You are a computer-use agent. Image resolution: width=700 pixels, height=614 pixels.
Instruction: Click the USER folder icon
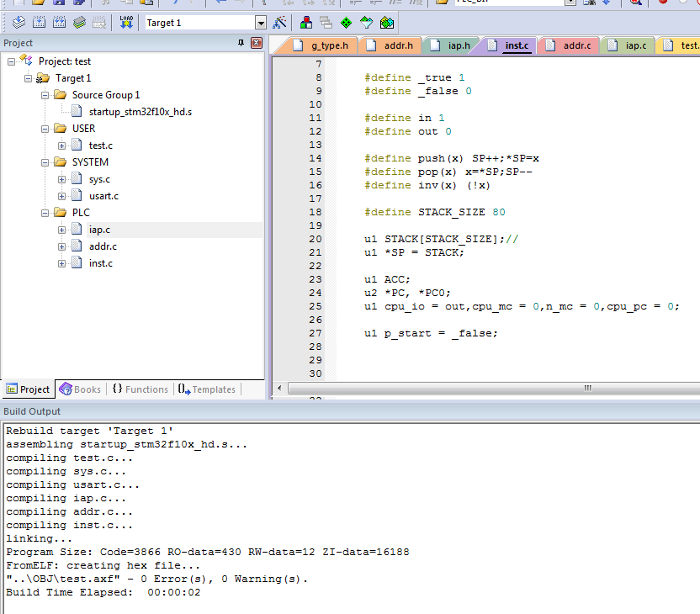[61, 129]
